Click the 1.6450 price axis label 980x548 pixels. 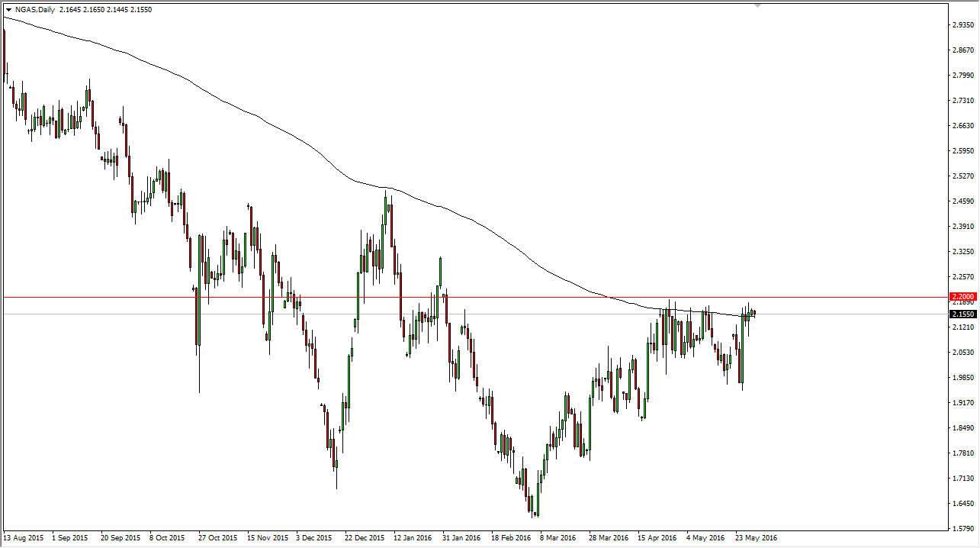pyautogui.click(x=962, y=503)
